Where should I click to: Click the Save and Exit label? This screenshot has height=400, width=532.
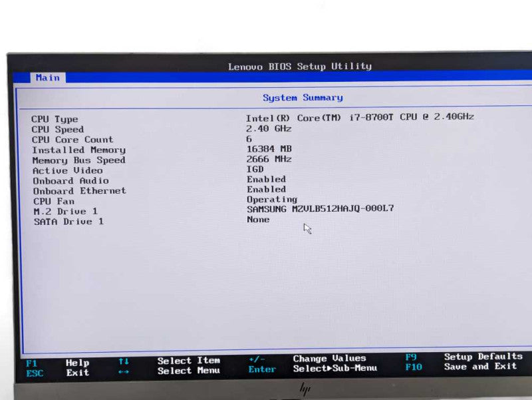480,366
